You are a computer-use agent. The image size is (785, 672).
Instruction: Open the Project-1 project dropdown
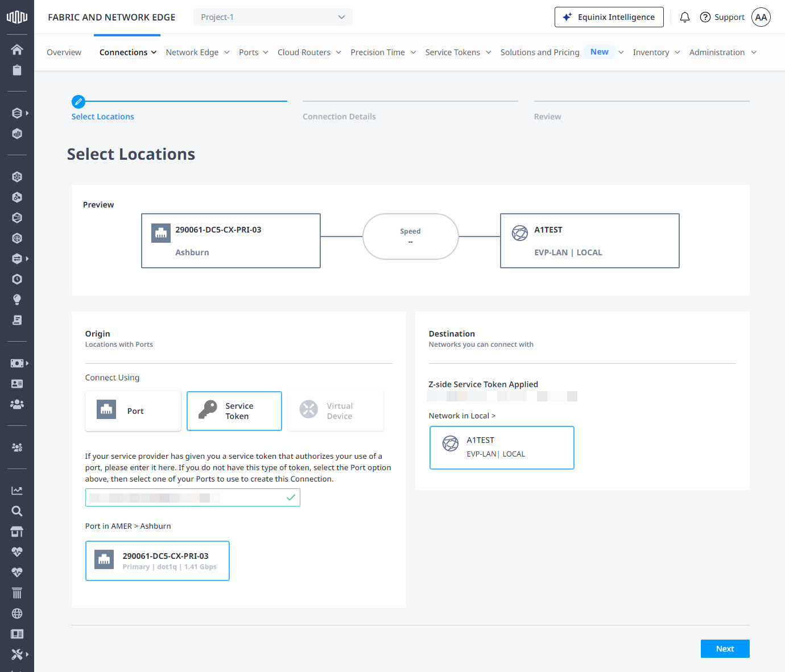click(273, 17)
